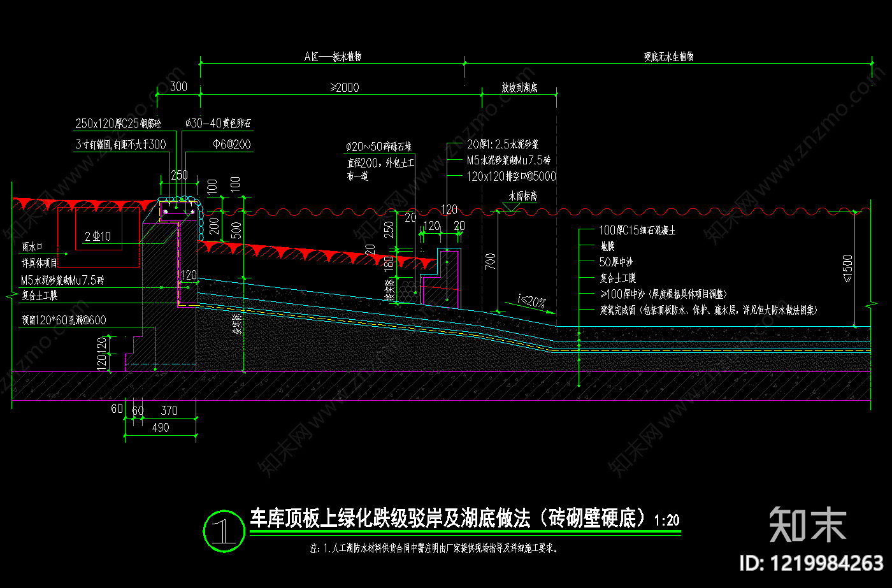Click the circled number 1 drawing marker
This screenshot has width=892, height=588.
pos(224,529)
